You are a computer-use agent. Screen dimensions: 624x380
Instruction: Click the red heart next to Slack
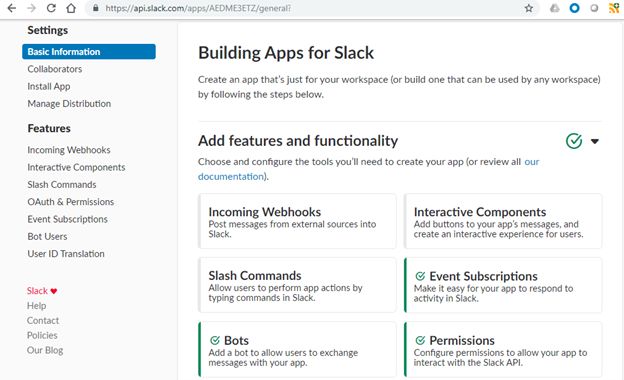point(54,291)
